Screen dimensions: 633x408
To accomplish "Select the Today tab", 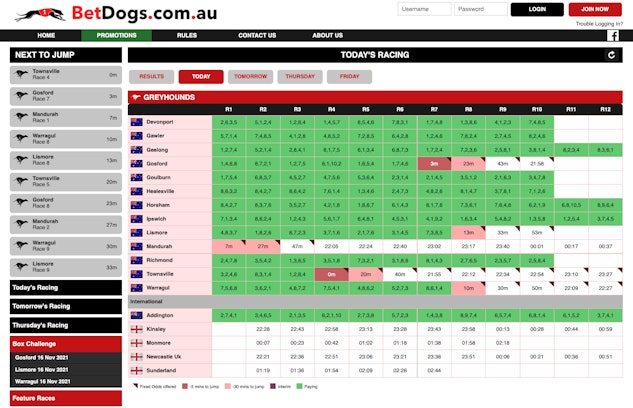I will (201, 77).
